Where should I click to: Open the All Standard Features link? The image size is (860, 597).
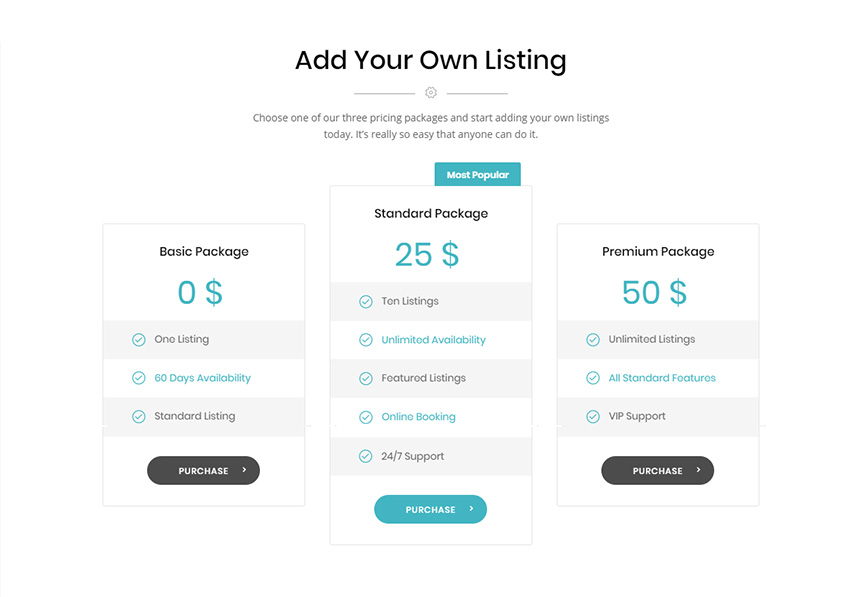[662, 378]
